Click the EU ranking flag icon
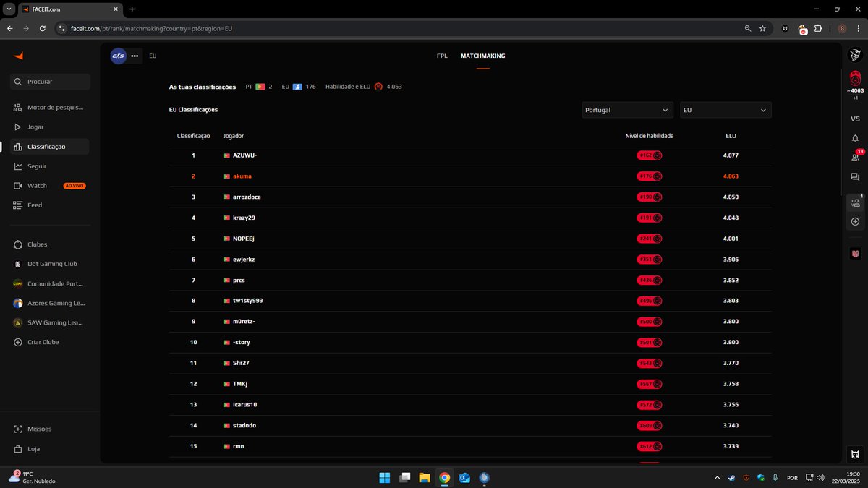868x488 pixels. pyautogui.click(x=297, y=87)
